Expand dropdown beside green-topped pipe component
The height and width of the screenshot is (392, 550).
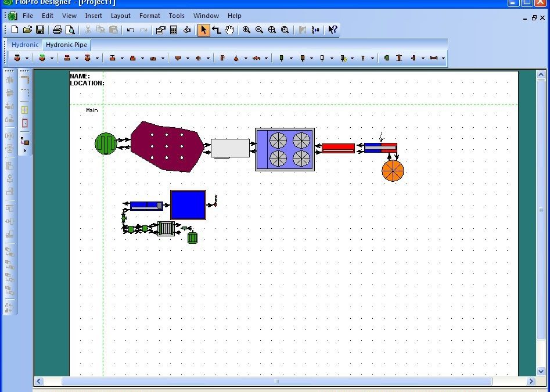tap(52, 58)
